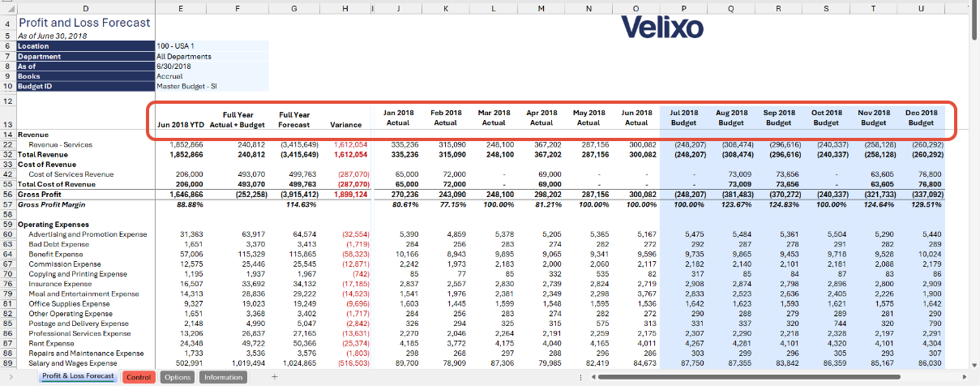Click the Location label cell
Image resolution: width=980 pixels, height=386 pixels.
click(86, 46)
